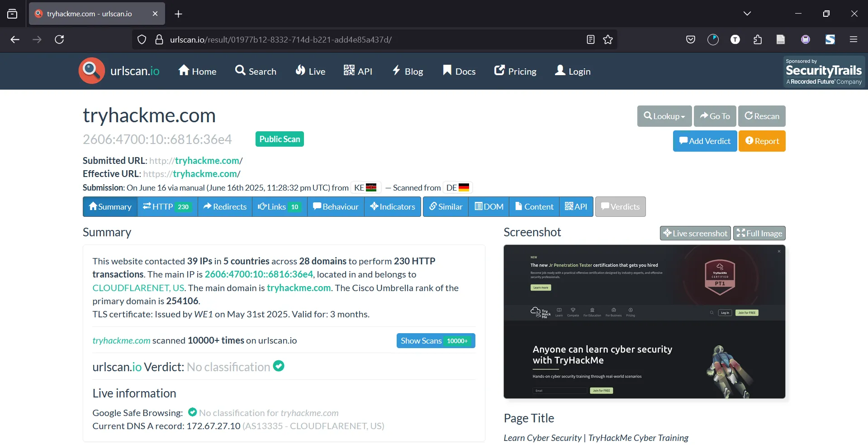Click the main IP 2606:4700:10::6816:36e4 link

tap(259, 274)
